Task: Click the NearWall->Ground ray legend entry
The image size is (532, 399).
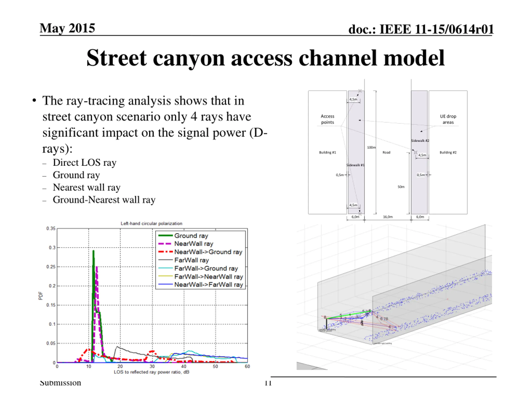Action: [x=200, y=252]
